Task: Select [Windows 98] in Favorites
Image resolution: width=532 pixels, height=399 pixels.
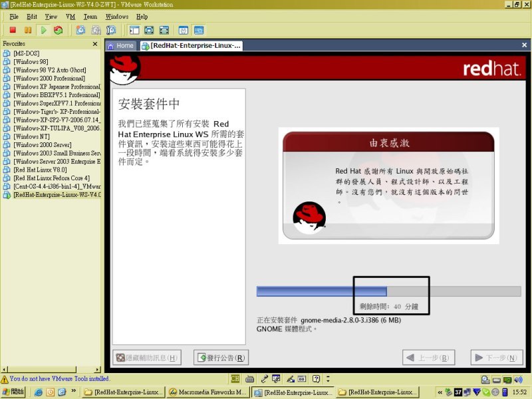Action: 31,62
